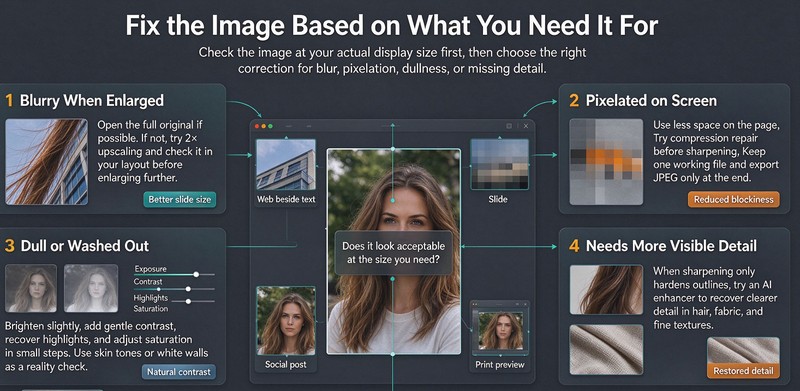Viewport: 800px width, 391px height.
Task: Click the 'Dull or Washed Out' heading
Action: [85, 246]
